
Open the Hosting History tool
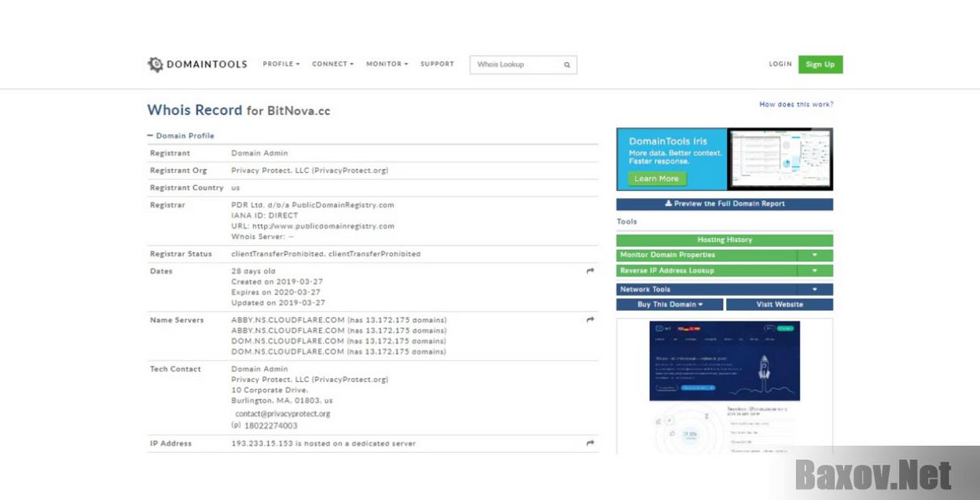(x=725, y=240)
